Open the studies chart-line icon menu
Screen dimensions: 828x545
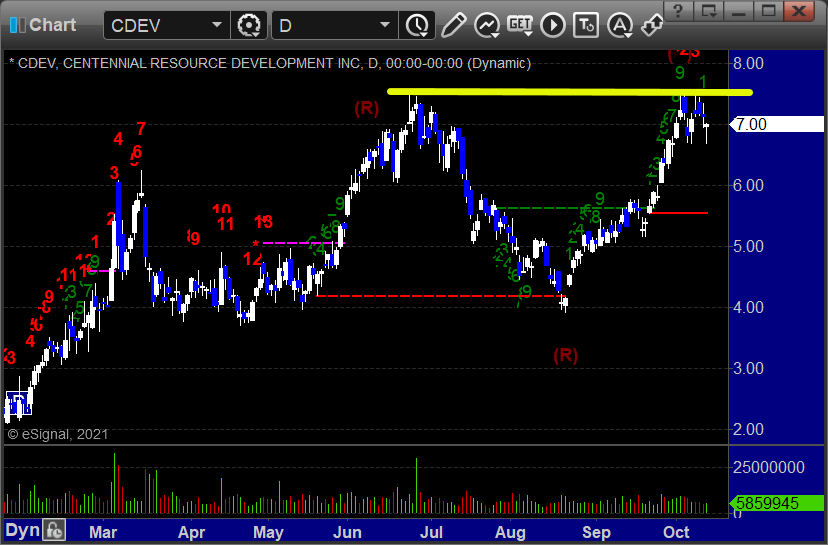click(x=487, y=25)
